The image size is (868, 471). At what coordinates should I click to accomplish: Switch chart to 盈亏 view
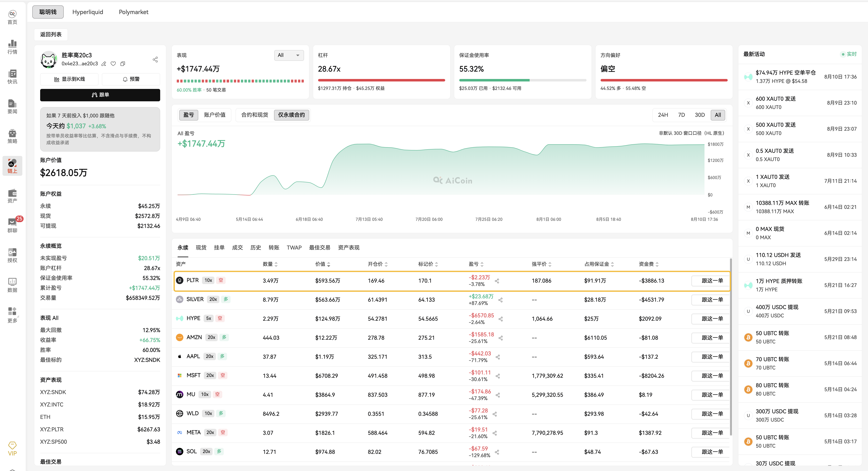click(188, 115)
